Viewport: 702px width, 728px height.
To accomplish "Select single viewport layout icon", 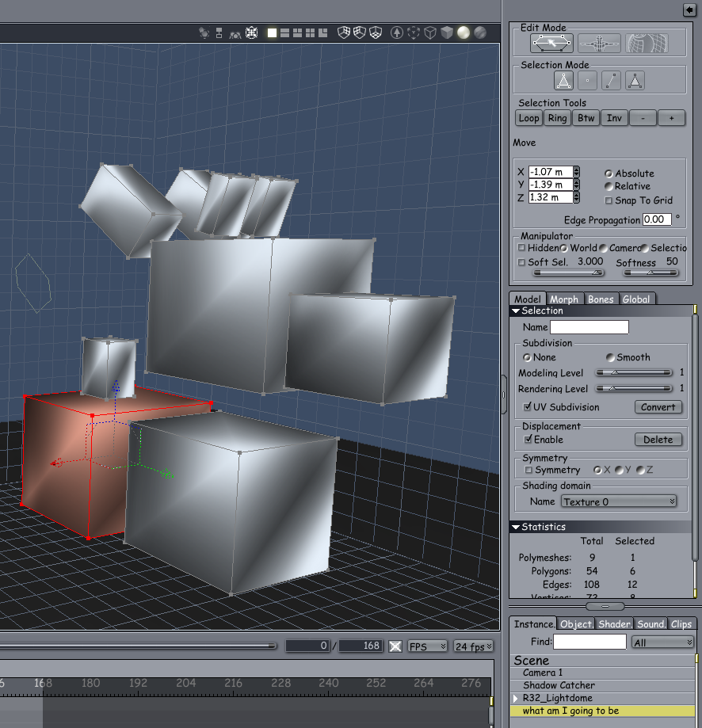I will pos(272,33).
